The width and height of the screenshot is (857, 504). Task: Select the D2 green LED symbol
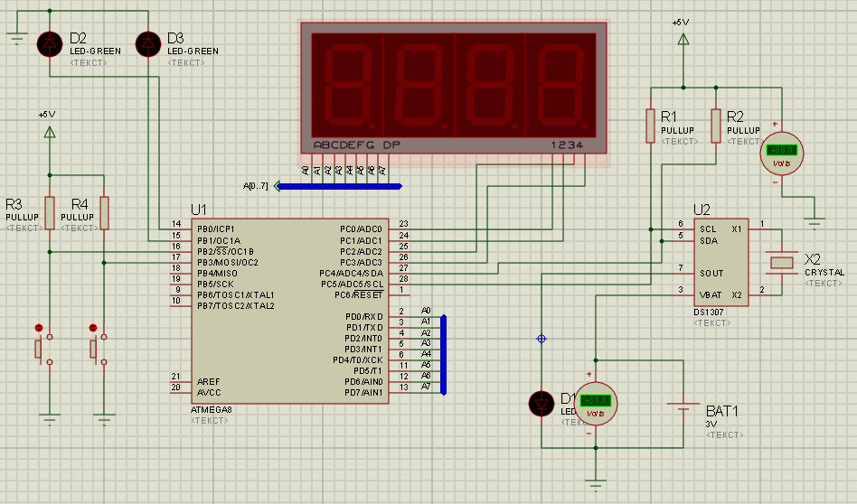[x=49, y=43]
